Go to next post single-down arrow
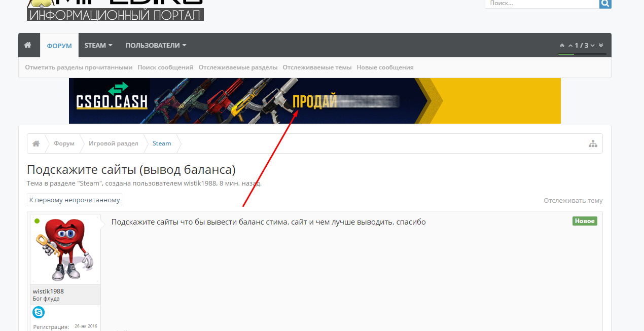 [593, 46]
